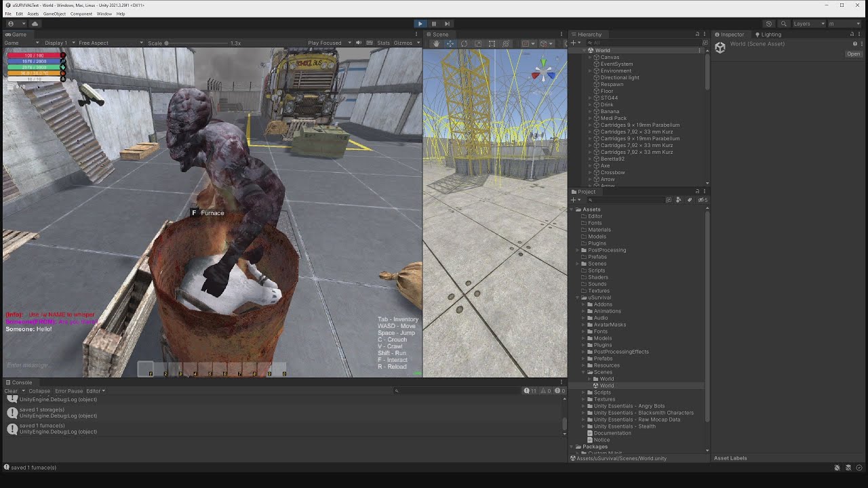Open the cloud services icon
Screen dimensions: 868x488
35,24
